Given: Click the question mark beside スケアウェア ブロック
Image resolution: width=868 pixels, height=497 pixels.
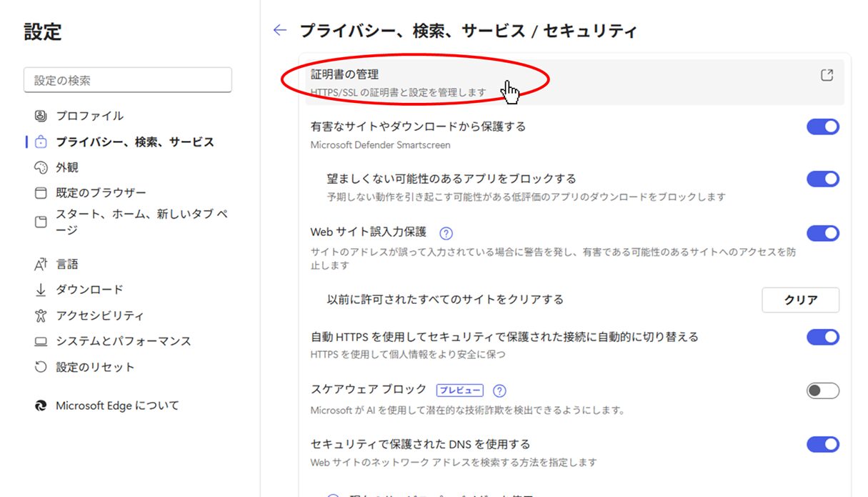Looking at the screenshot, I should pyautogui.click(x=499, y=390).
